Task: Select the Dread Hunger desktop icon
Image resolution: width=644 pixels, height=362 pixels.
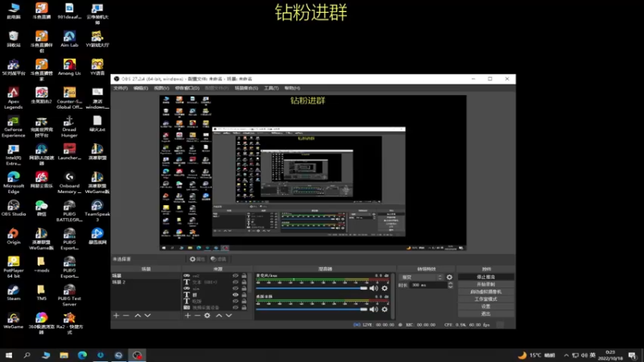Action: pos(69,126)
